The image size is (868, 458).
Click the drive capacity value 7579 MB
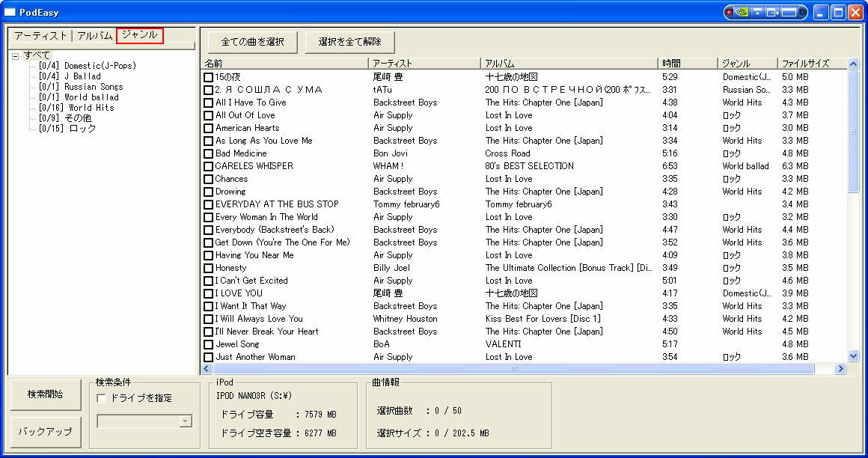[x=320, y=415]
